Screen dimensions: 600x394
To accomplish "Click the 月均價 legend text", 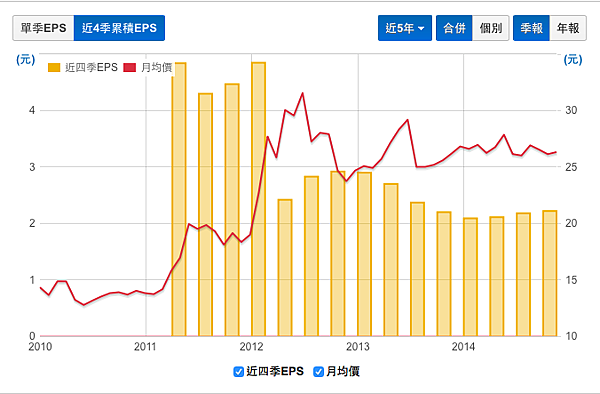I will click(x=157, y=68).
